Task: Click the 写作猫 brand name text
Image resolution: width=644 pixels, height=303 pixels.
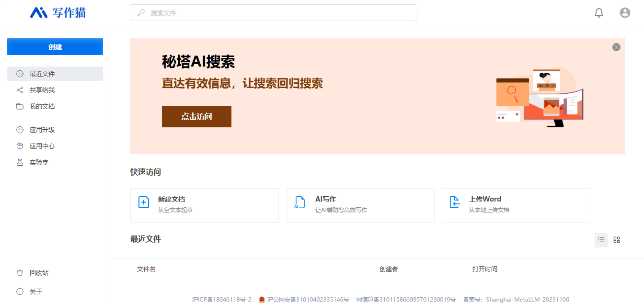Action: pyautogui.click(x=69, y=13)
